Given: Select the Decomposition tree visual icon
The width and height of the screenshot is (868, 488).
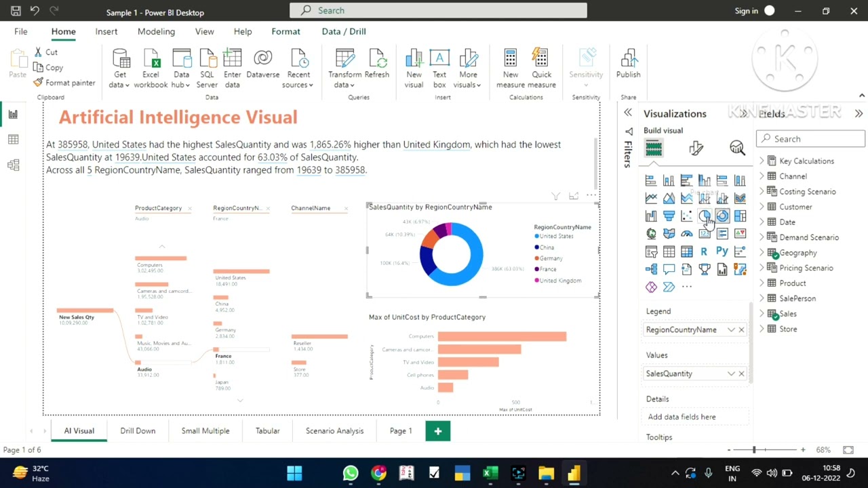Looking at the screenshot, I should click(x=651, y=269).
